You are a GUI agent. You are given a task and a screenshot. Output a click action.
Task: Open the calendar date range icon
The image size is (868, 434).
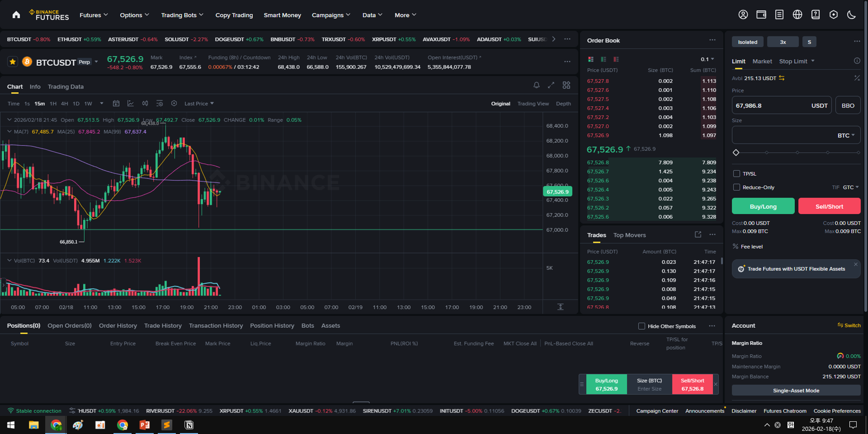click(116, 103)
